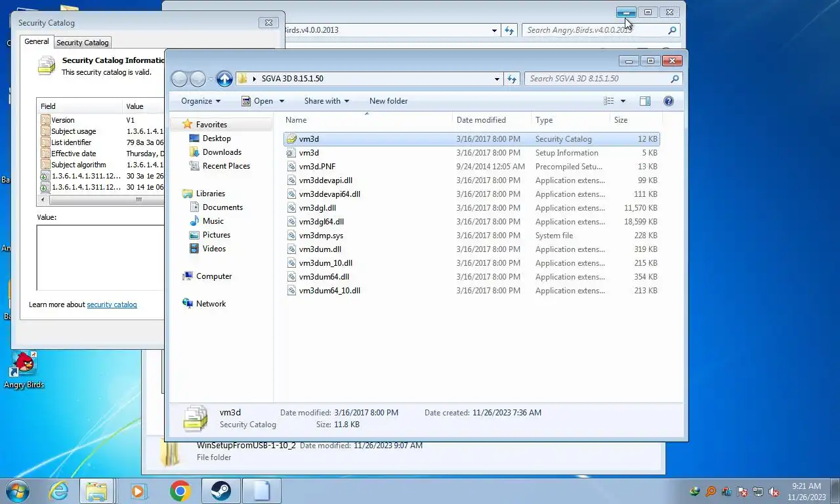Expand address bar history dropdown
Viewport: 840px width, 504px height.
(x=496, y=79)
